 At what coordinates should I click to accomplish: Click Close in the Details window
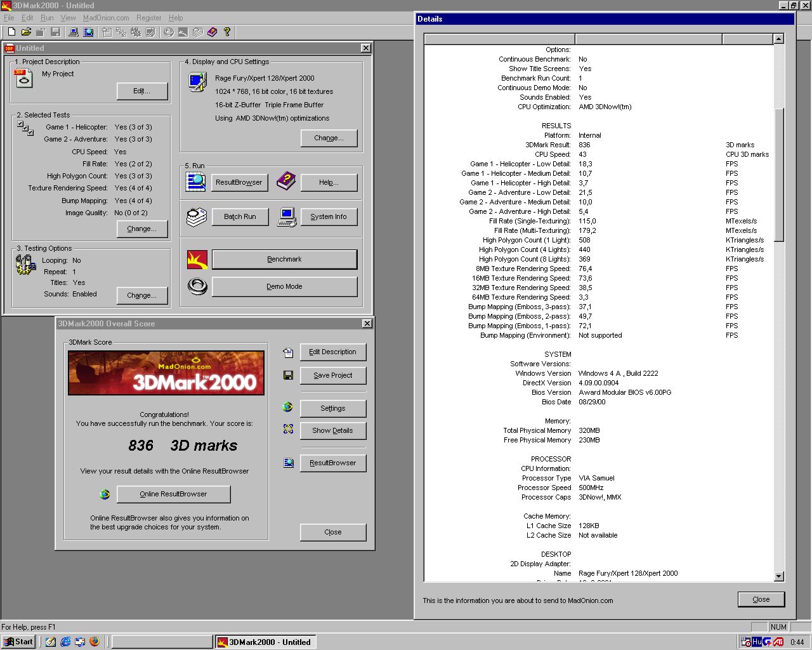pos(761,600)
